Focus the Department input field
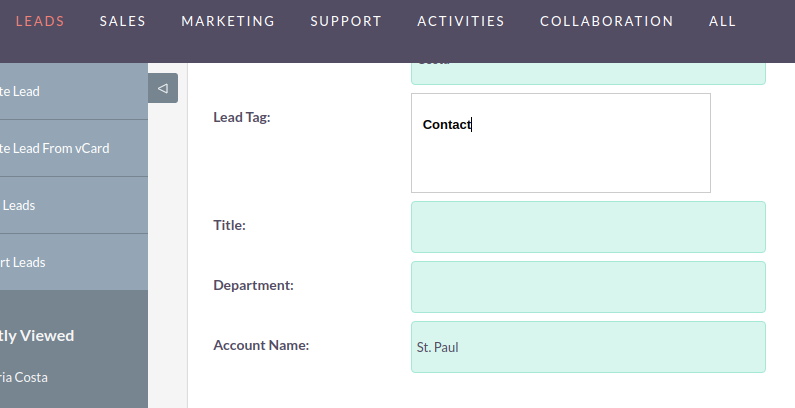The image size is (795, 408). tap(588, 287)
